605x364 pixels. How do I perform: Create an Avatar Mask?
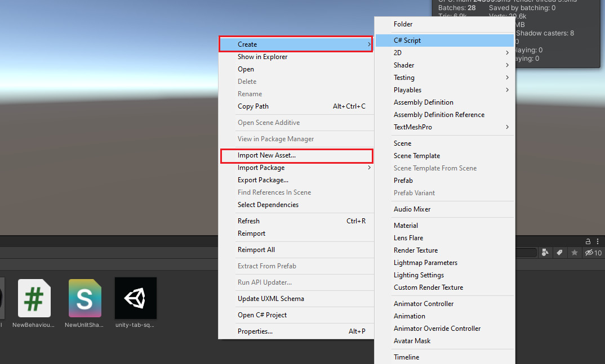click(x=444, y=341)
